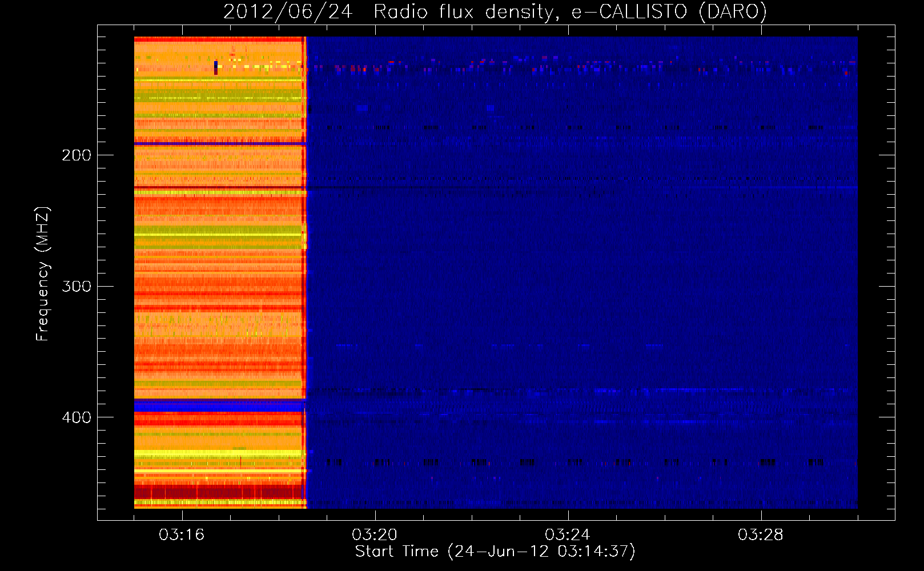Click the 03:28 time tick label

(760, 535)
